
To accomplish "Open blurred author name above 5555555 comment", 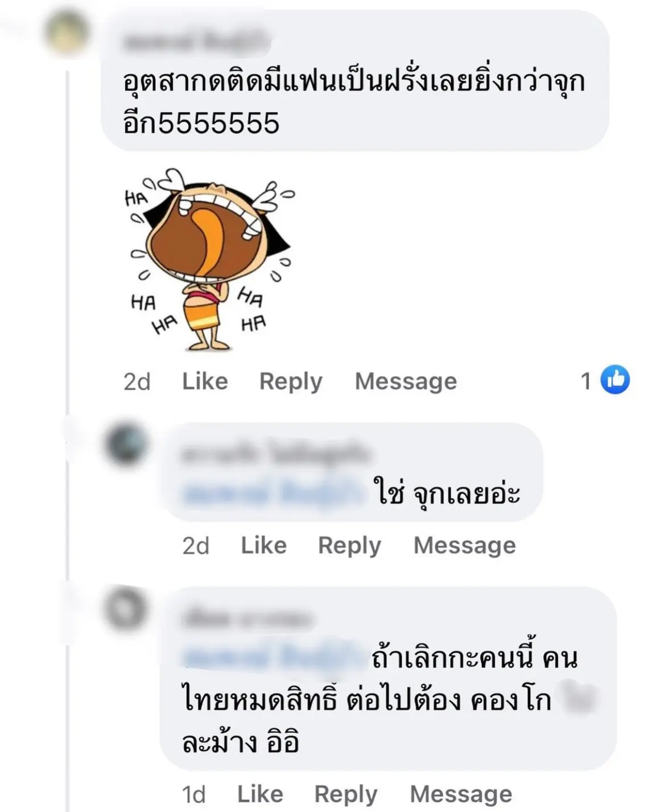I will [195, 42].
